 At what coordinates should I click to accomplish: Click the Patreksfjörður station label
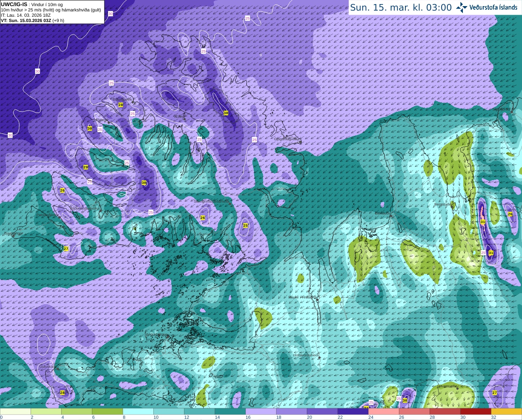coord(47,215)
